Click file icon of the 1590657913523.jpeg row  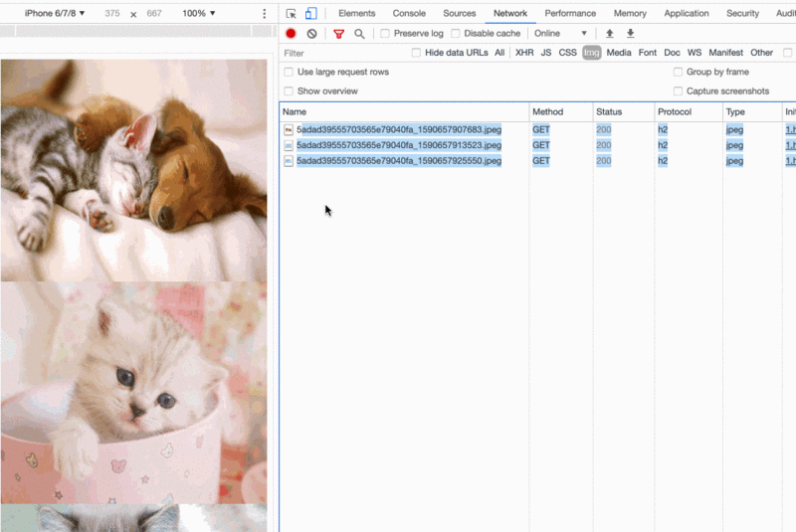point(289,145)
